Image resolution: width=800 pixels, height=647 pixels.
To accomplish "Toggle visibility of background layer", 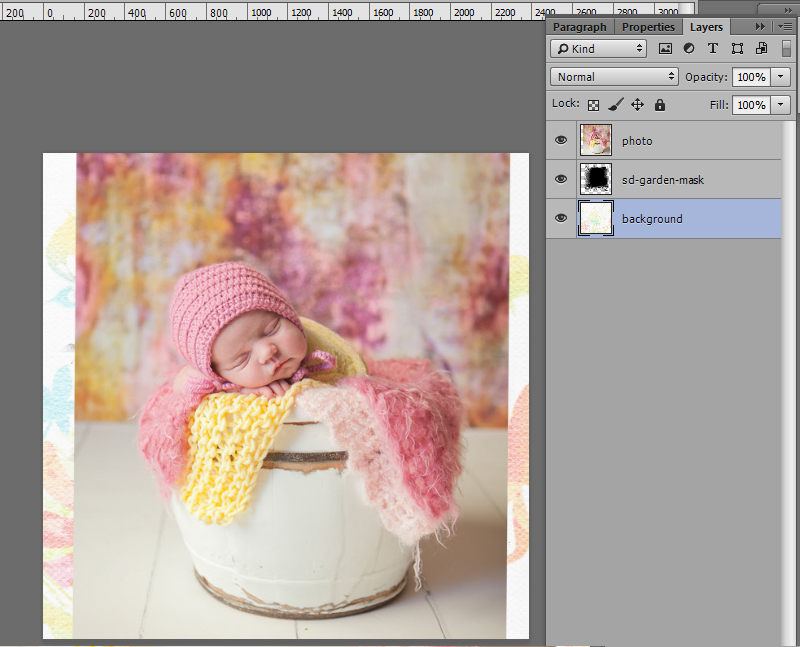I will pos(561,218).
